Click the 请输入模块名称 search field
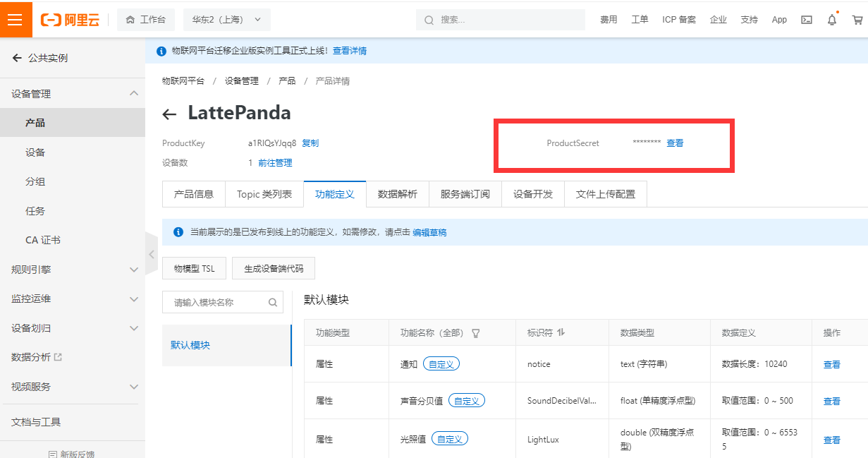The height and width of the screenshot is (458, 868). coord(223,302)
